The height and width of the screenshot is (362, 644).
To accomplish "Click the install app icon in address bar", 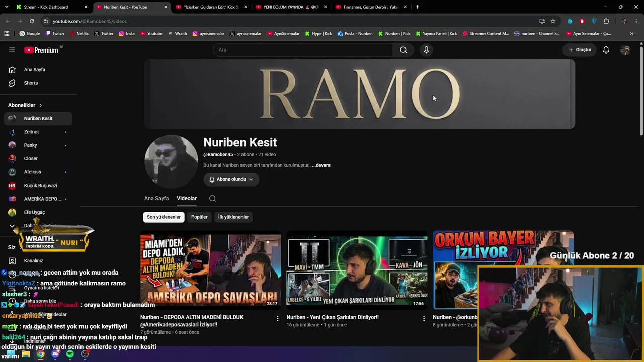I will (x=542, y=21).
